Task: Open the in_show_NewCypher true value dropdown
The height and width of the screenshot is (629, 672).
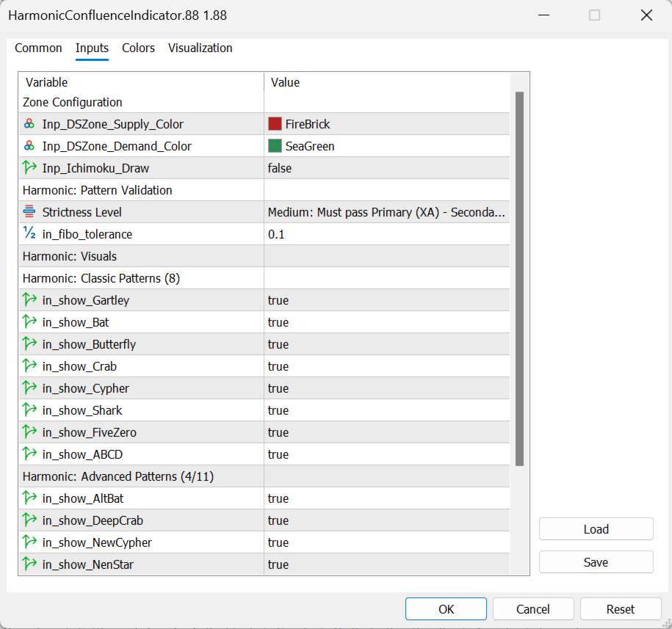Action: [x=386, y=542]
